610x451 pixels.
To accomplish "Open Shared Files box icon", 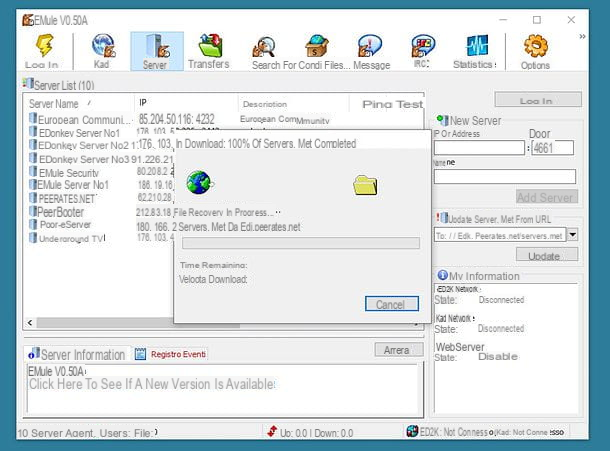I will 317,46.
